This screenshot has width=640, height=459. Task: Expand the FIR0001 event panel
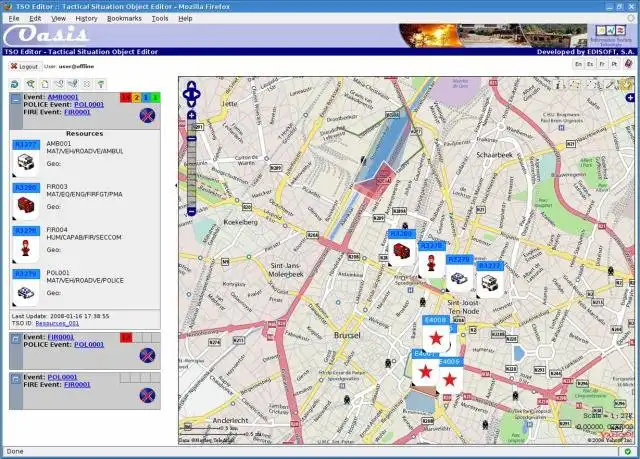click(x=16, y=339)
